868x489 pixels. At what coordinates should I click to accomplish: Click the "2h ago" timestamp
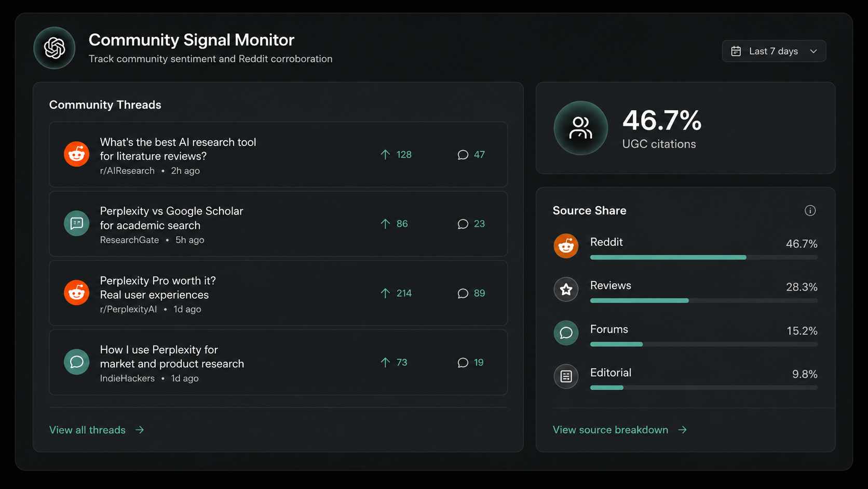185,170
